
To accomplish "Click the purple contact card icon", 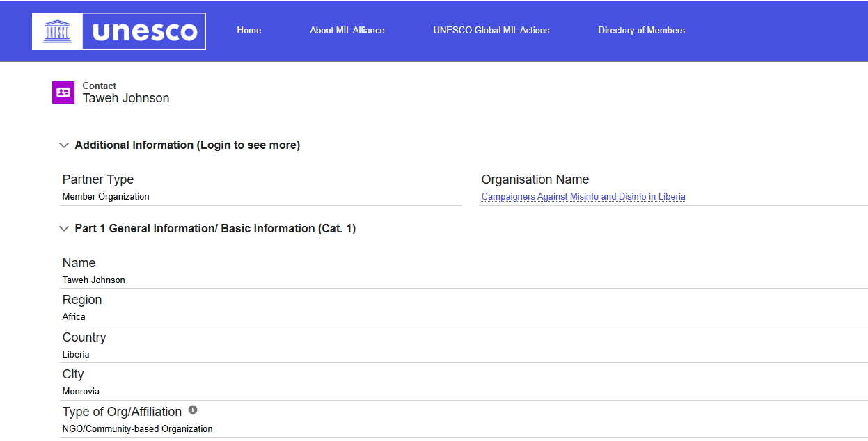I will tap(63, 93).
